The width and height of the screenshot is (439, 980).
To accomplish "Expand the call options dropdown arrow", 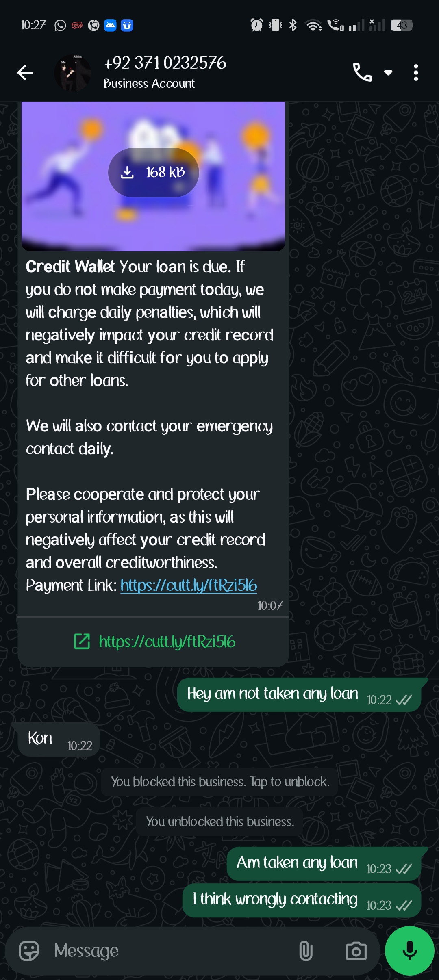I will [x=388, y=73].
